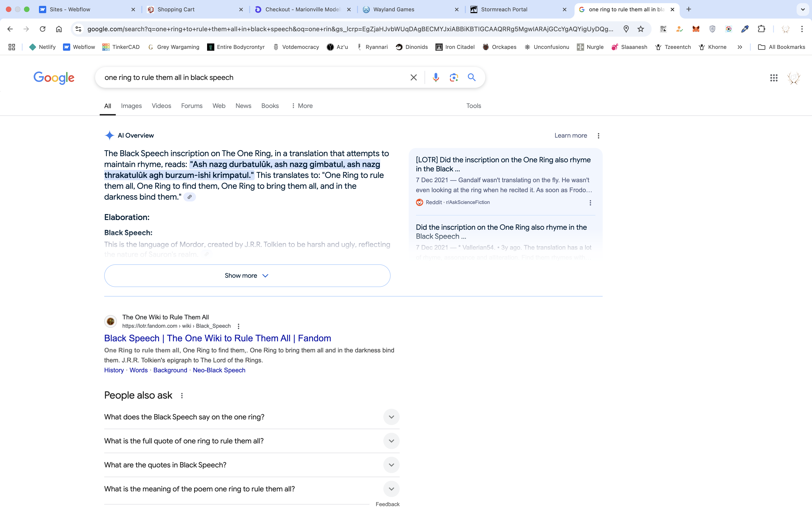Click the MetaMask fox extension icon

pyautogui.click(x=696, y=29)
